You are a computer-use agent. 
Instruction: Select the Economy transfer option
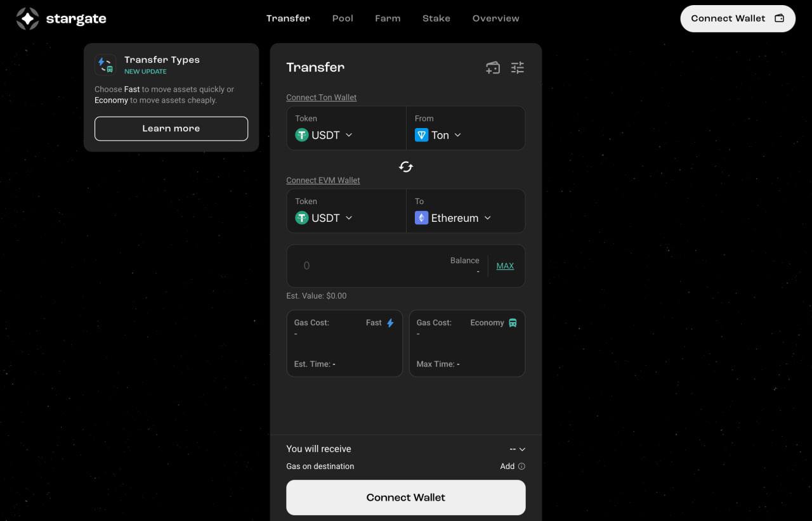[x=467, y=344]
